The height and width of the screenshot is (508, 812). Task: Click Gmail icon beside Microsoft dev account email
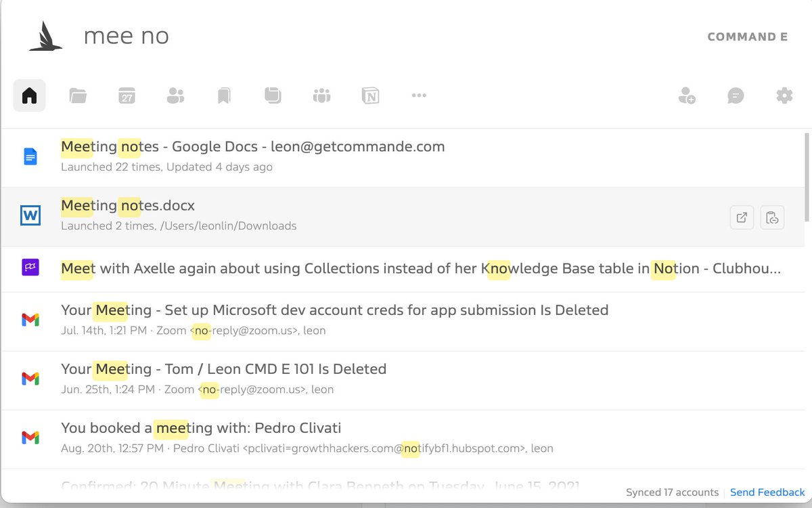30,320
